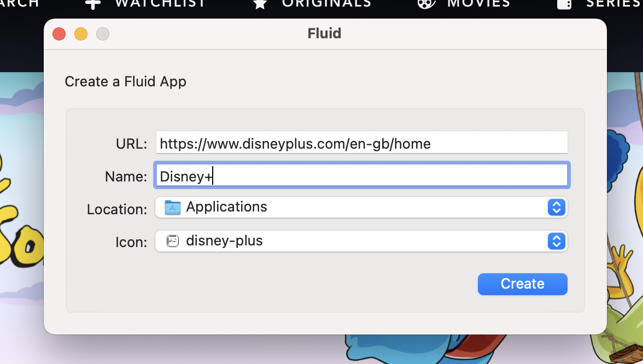Close the Fluid window
The image size is (643, 364).
[59, 34]
